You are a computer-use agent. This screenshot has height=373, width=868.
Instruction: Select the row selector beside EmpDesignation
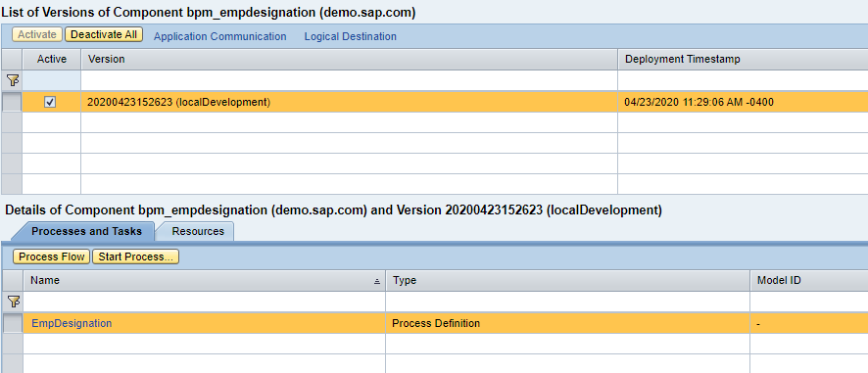[x=12, y=323]
